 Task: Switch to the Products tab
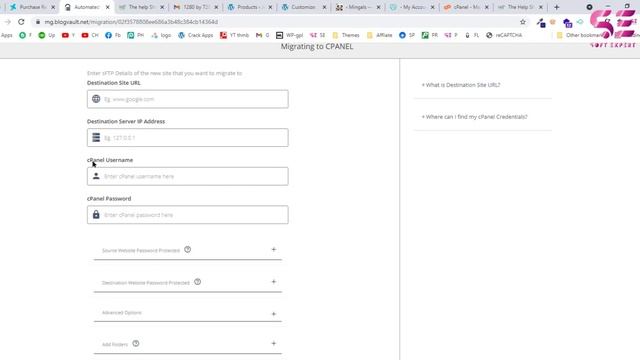249,7
